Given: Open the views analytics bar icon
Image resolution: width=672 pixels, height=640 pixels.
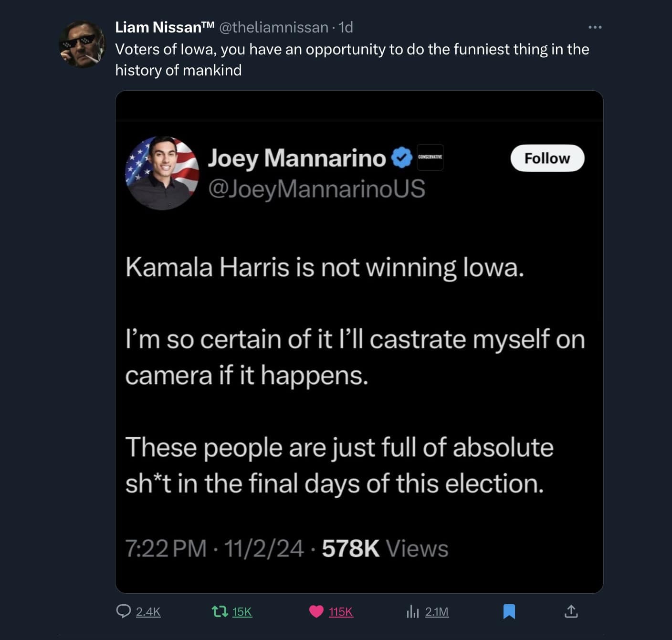Looking at the screenshot, I should pos(412,611).
